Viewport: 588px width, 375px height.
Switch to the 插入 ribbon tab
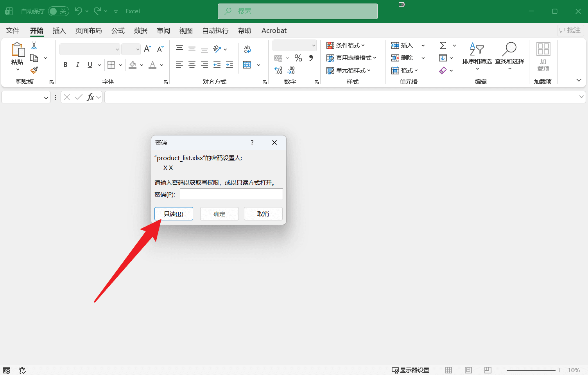pos(59,31)
